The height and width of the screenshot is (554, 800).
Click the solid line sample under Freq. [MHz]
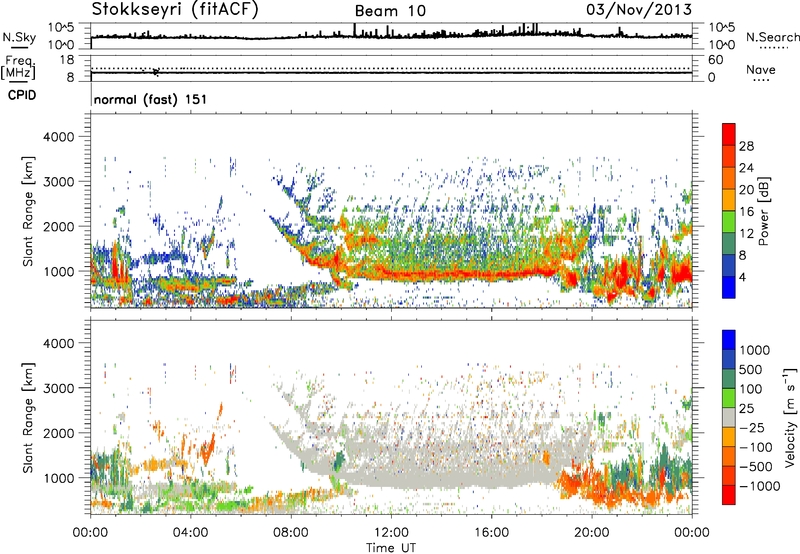18,82
